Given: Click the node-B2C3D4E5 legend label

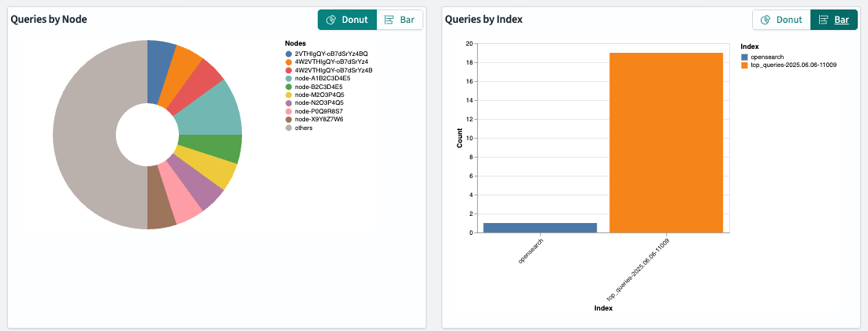Looking at the screenshot, I should coord(319,87).
